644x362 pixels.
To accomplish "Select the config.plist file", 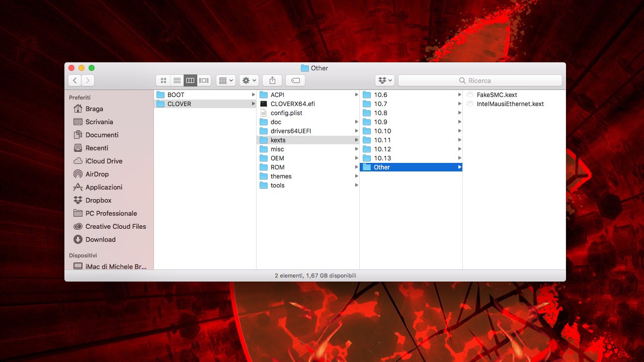I will 286,113.
